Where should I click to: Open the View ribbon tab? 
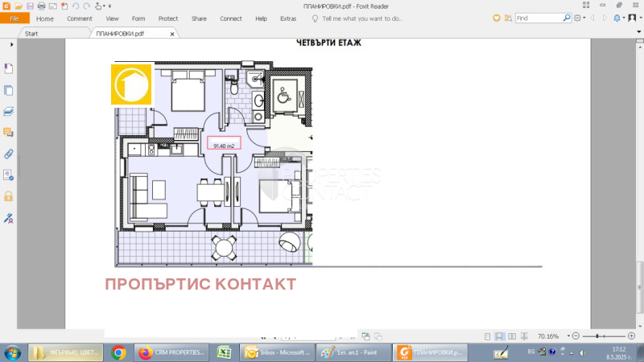click(112, 19)
